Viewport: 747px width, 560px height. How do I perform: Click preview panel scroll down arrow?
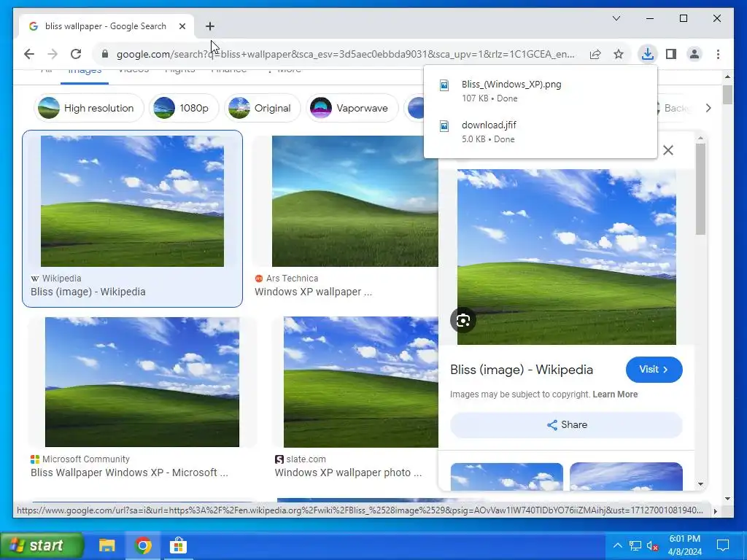[x=700, y=484]
